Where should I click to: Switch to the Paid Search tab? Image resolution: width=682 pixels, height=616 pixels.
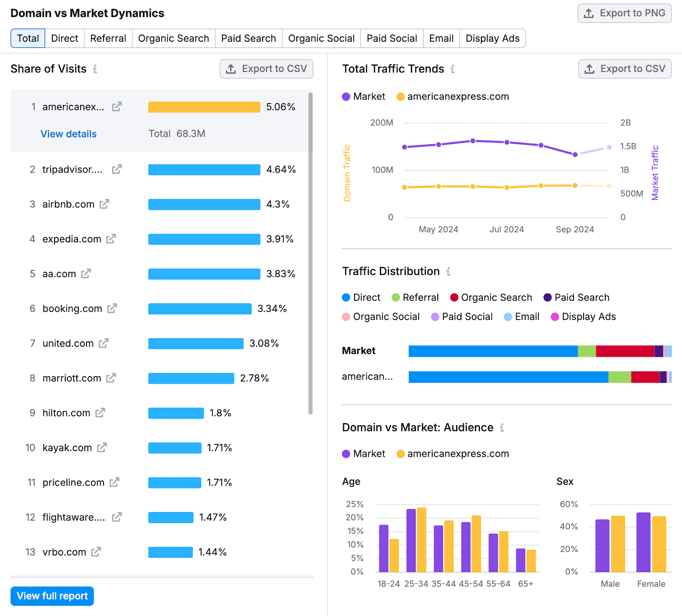[x=249, y=38]
